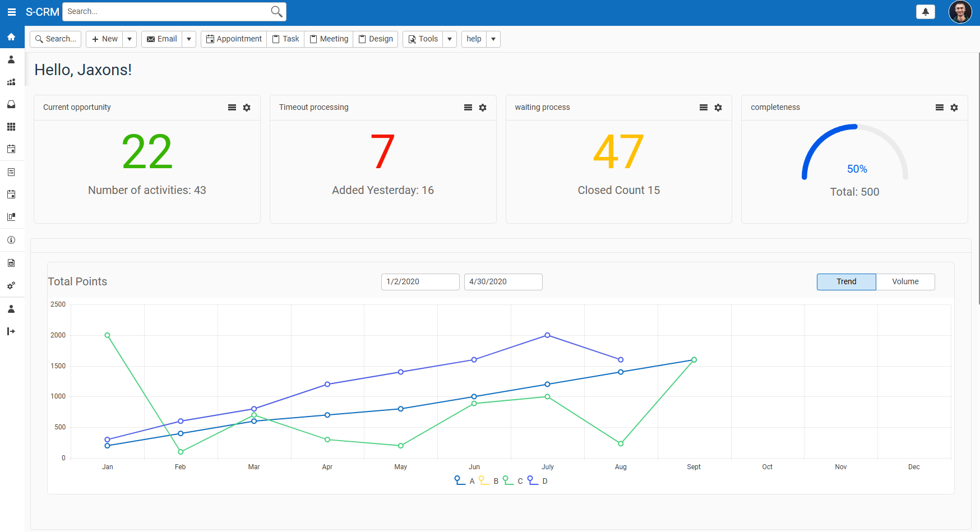Switch chart to Volume view
Viewport: 980px width, 532px height.
pos(905,282)
